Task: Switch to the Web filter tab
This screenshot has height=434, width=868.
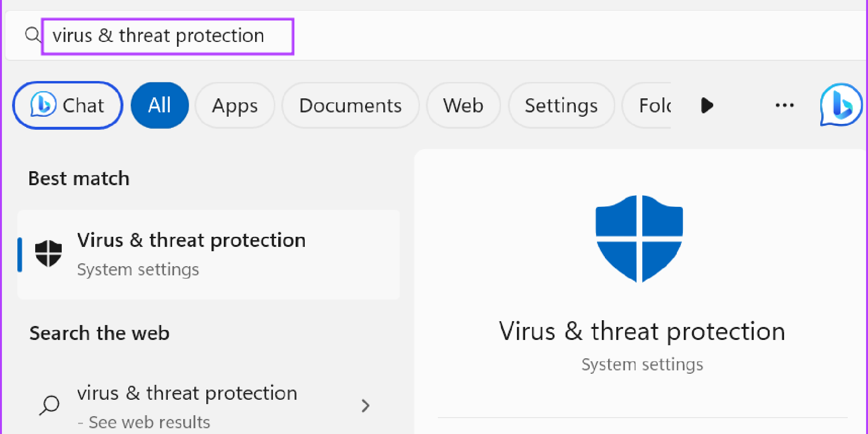Action: pos(463,105)
